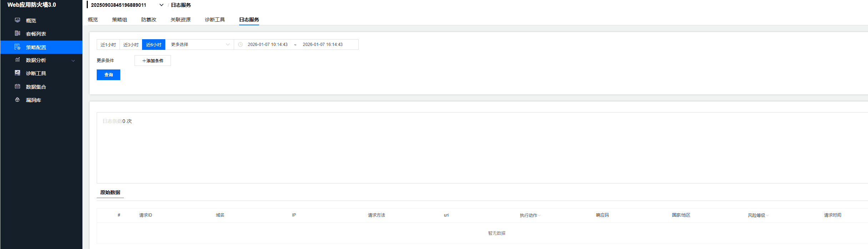Expand the 数据分析 sidebar submenu chevron
Screen dimensions: 868x249
(x=73, y=61)
